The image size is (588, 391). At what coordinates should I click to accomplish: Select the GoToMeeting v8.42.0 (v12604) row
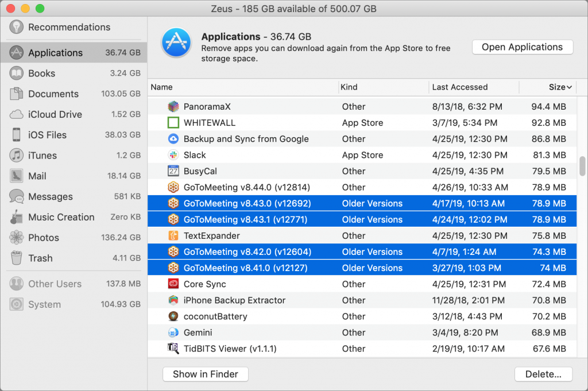click(362, 251)
